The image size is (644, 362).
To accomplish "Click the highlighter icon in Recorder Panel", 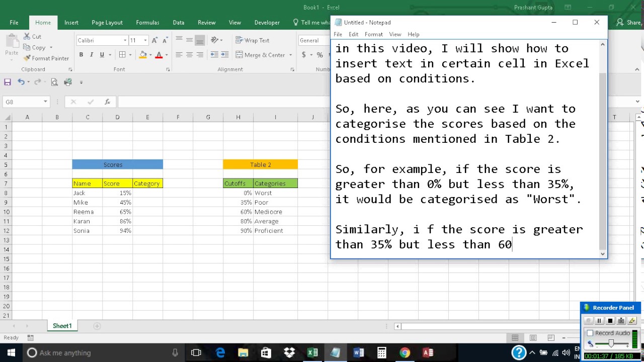I will (632, 321).
